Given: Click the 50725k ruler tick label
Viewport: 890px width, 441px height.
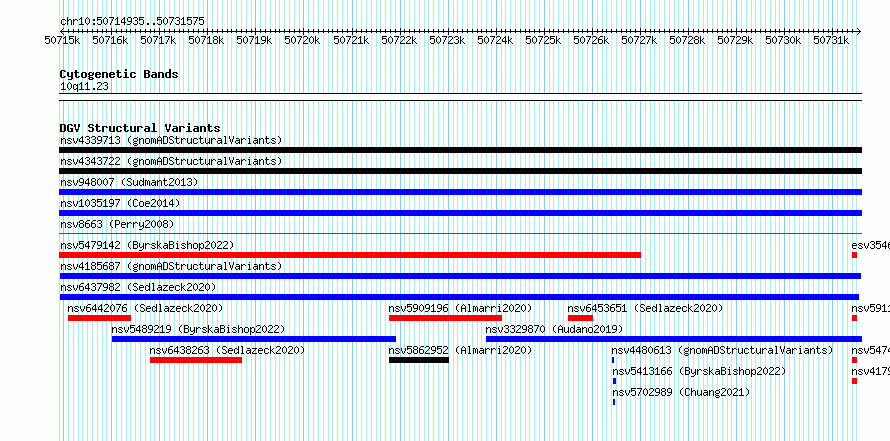Looking at the screenshot, I should point(543,40).
